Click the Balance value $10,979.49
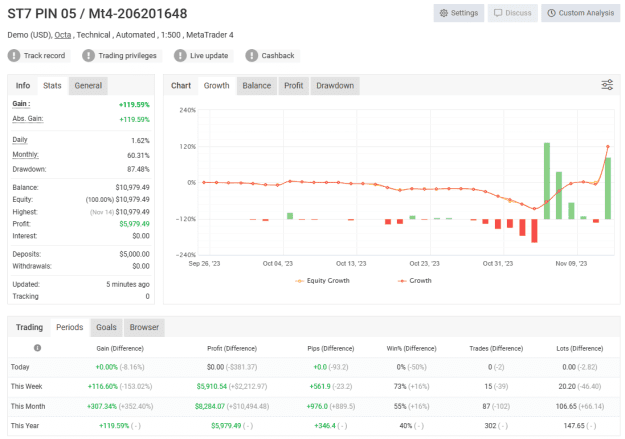 click(132, 187)
